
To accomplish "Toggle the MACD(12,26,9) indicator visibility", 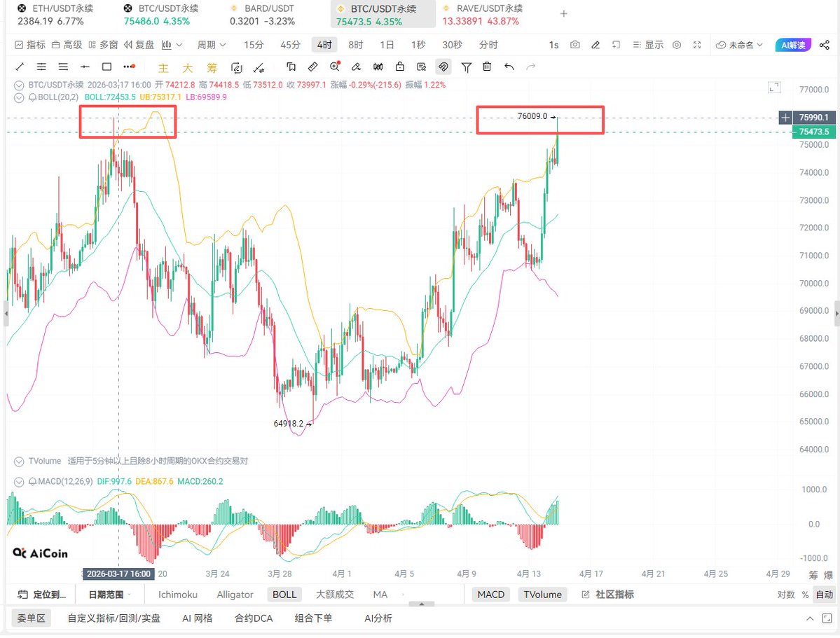I will point(19,482).
